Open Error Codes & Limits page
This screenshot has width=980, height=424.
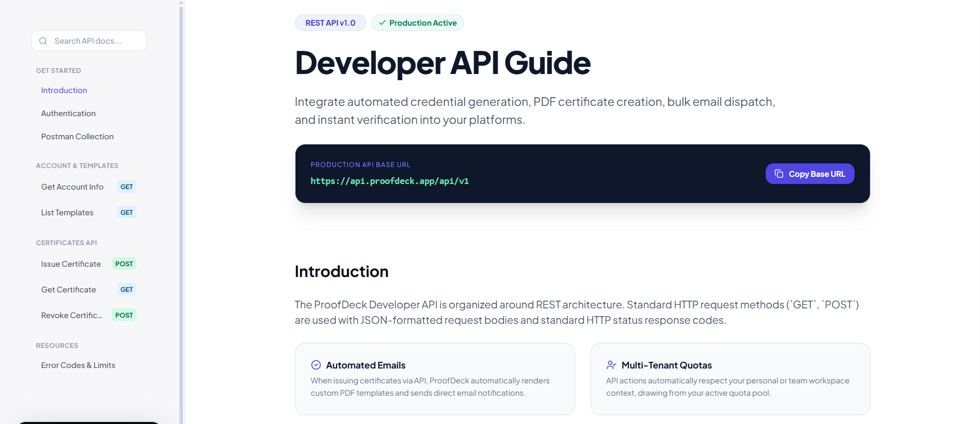(78, 365)
